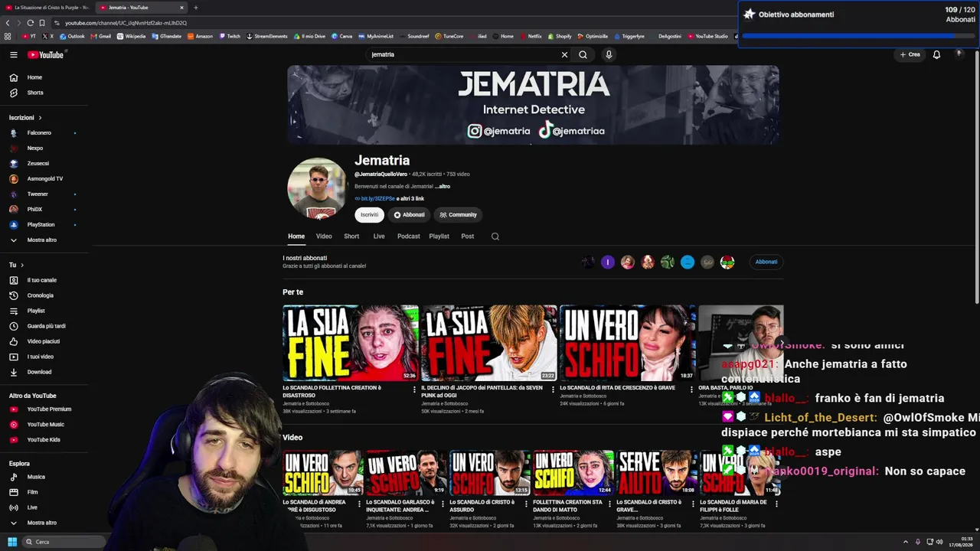Search within channel using tab-row magnifier
This screenshot has height=551, width=980.
click(495, 236)
